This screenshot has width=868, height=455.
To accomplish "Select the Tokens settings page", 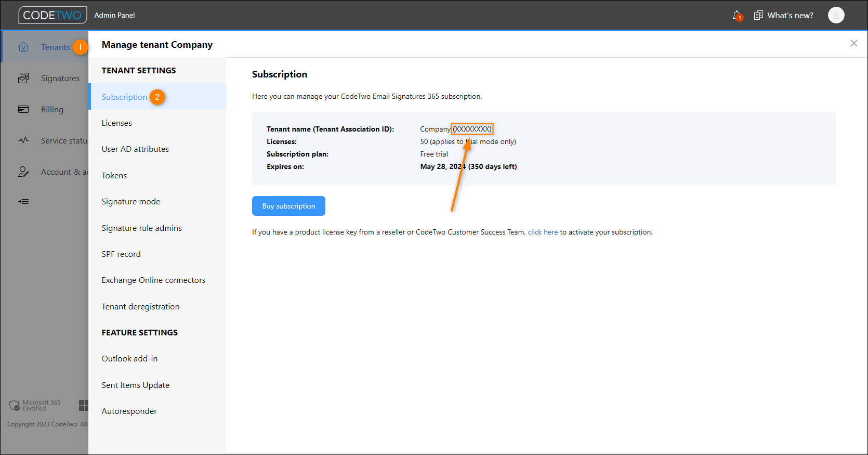I will [x=157, y=176].
